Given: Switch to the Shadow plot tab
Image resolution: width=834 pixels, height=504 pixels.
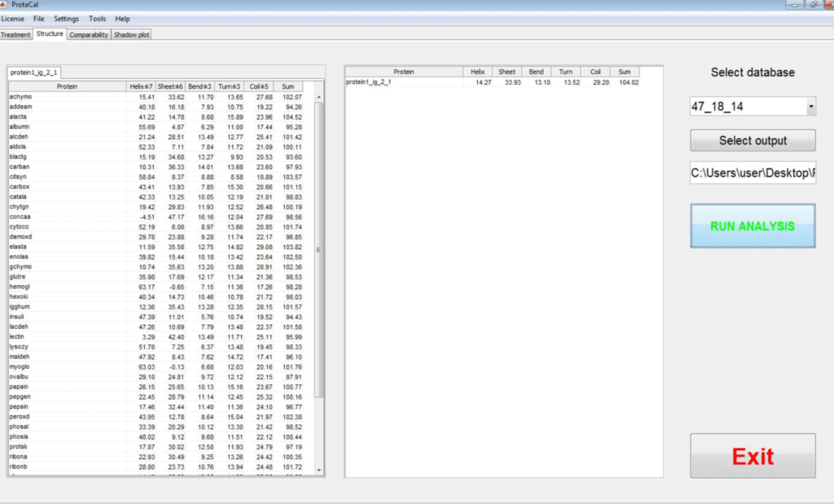Looking at the screenshot, I should point(130,34).
